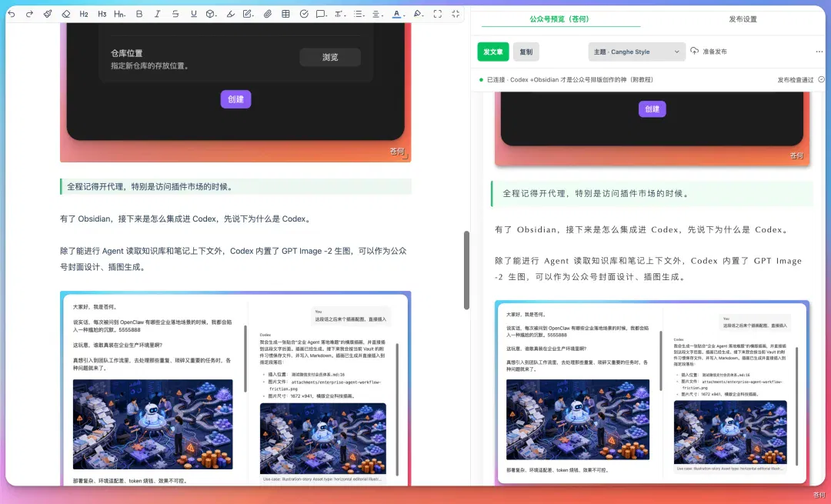Open the 主题 Canghe Style theme dropdown
The height and width of the screenshot is (504, 831).
tap(636, 52)
